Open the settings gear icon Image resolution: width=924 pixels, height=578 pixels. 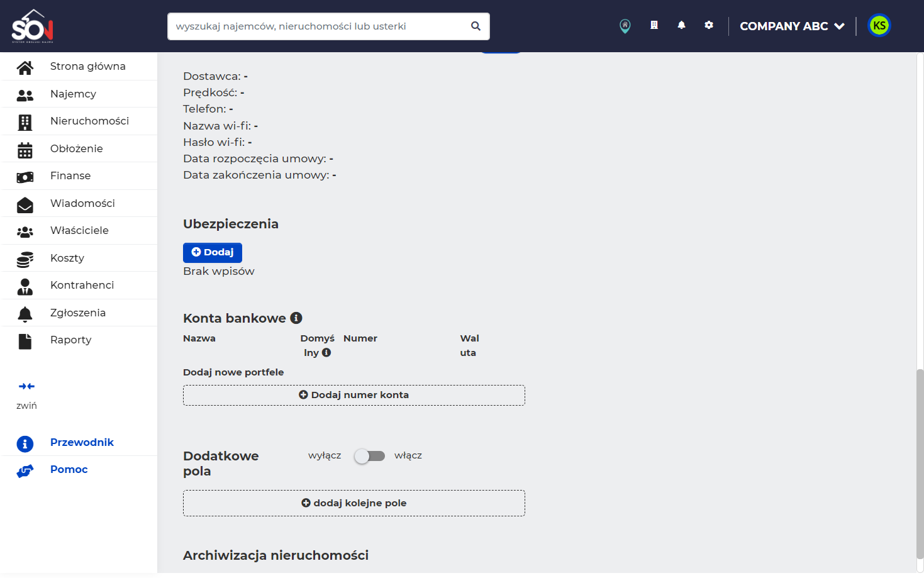[x=709, y=25]
